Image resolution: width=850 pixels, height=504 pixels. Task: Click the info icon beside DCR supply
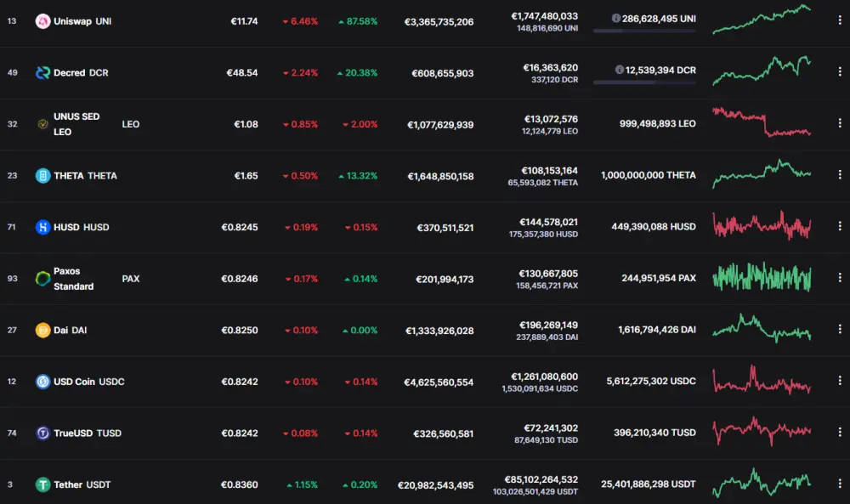[x=619, y=70]
